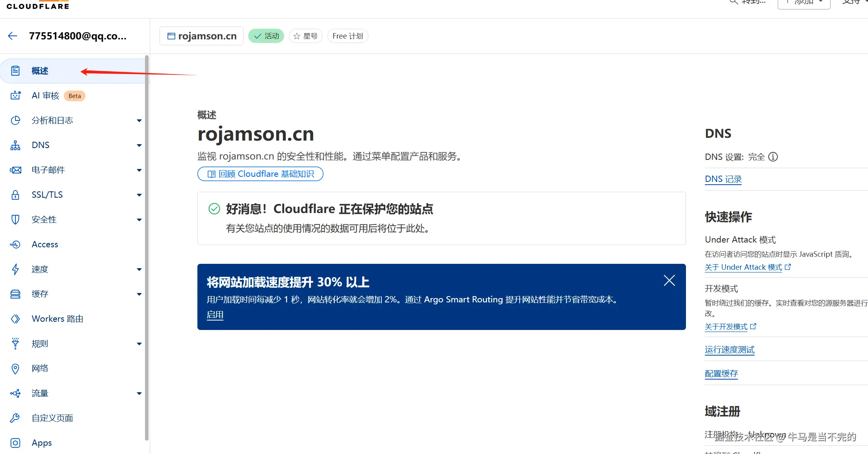
Task: Click the sidebar vertical scrollbar
Action: coord(147,248)
